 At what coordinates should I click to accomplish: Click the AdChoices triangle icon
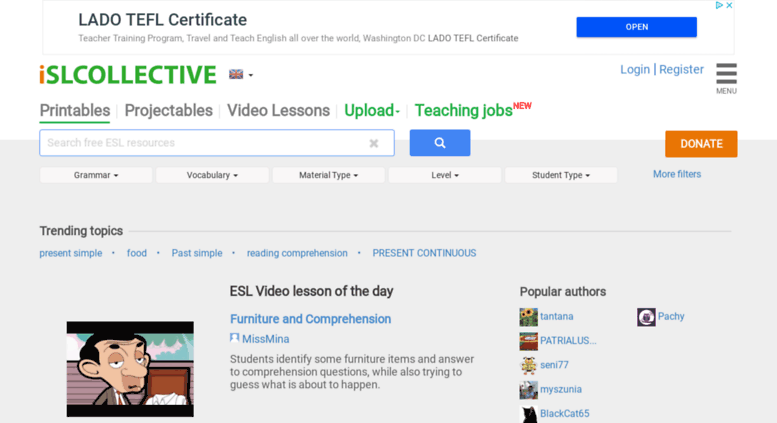[719, 5]
